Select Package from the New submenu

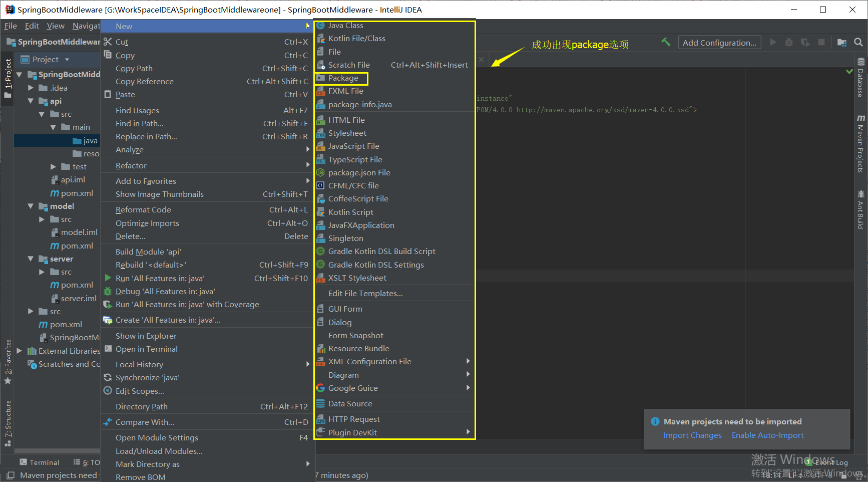point(342,78)
